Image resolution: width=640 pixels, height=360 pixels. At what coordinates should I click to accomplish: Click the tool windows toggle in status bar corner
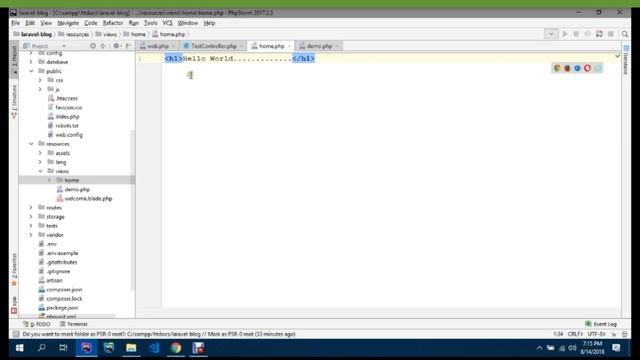pyautogui.click(x=16, y=334)
